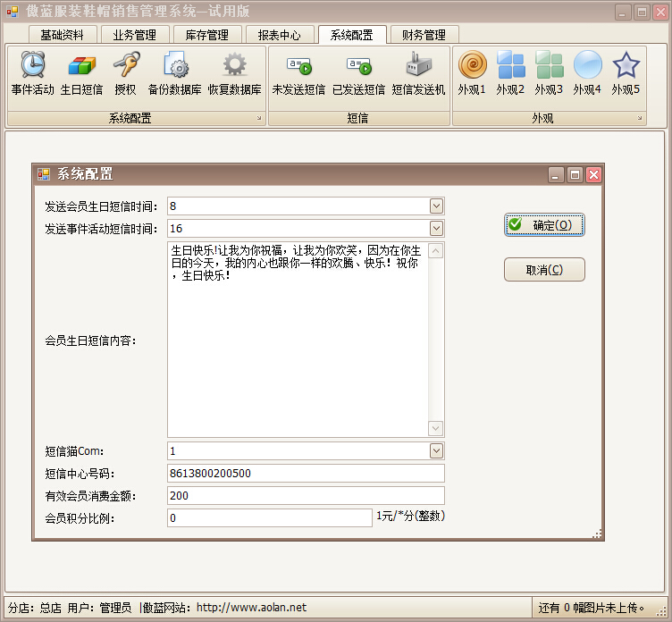Click the 短信中心号码 input field
Image resolution: width=672 pixels, height=622 pixels.
(306, 474)
